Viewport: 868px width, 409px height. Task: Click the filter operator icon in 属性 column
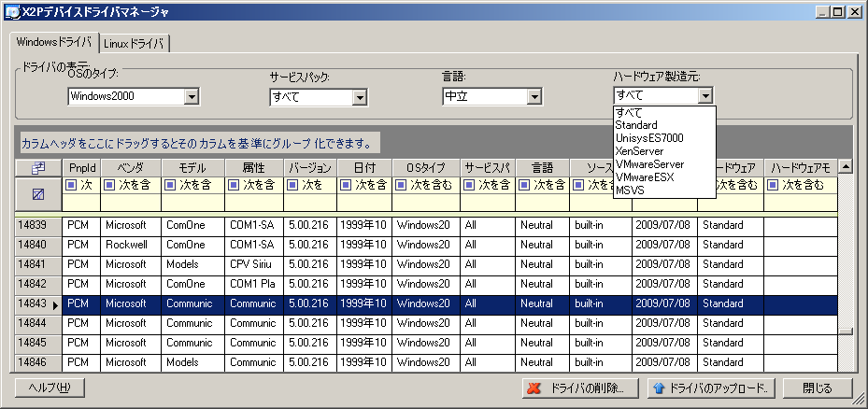[233, 186]
